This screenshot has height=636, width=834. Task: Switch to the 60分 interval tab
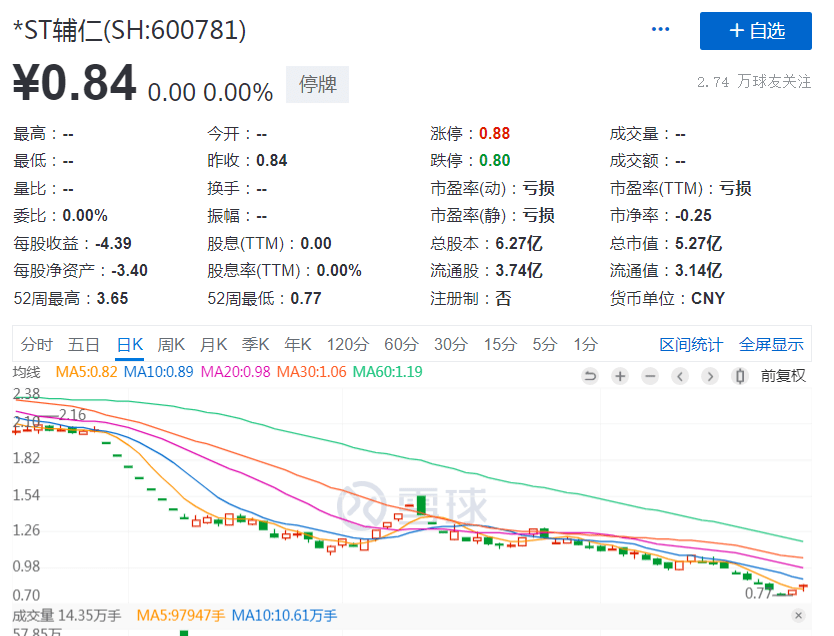pos(402,345)
